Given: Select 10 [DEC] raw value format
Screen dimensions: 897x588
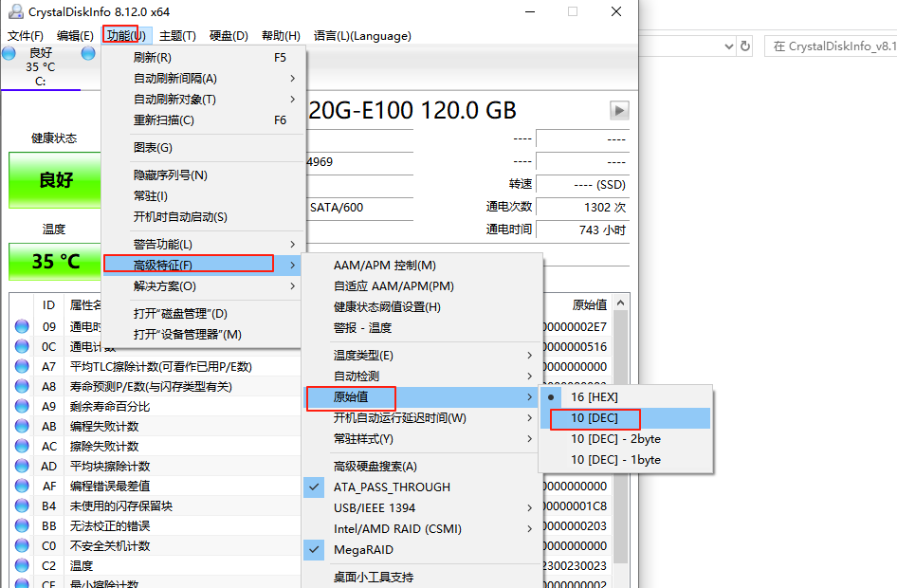Looking at the screenshot, I should (x=626, y=418).
